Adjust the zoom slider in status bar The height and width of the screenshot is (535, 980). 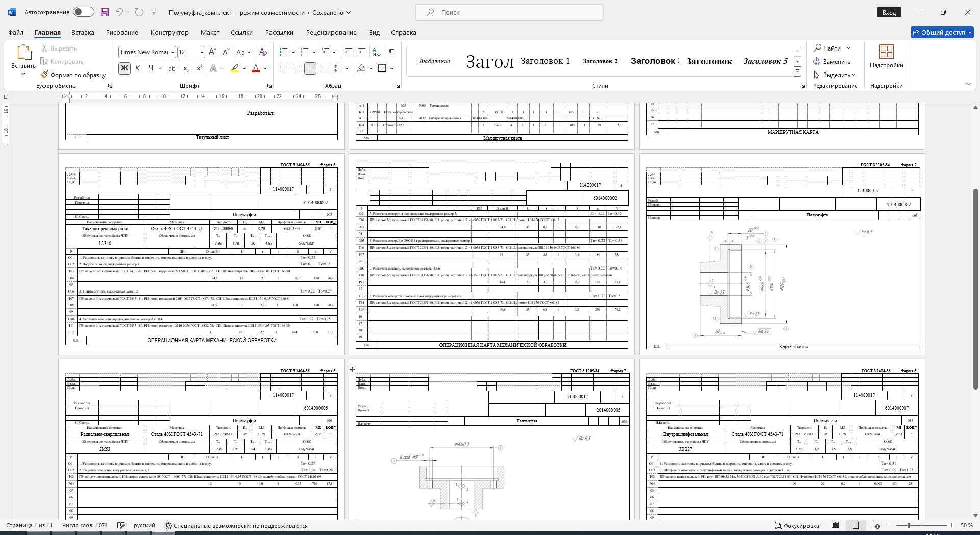point(909,525)
